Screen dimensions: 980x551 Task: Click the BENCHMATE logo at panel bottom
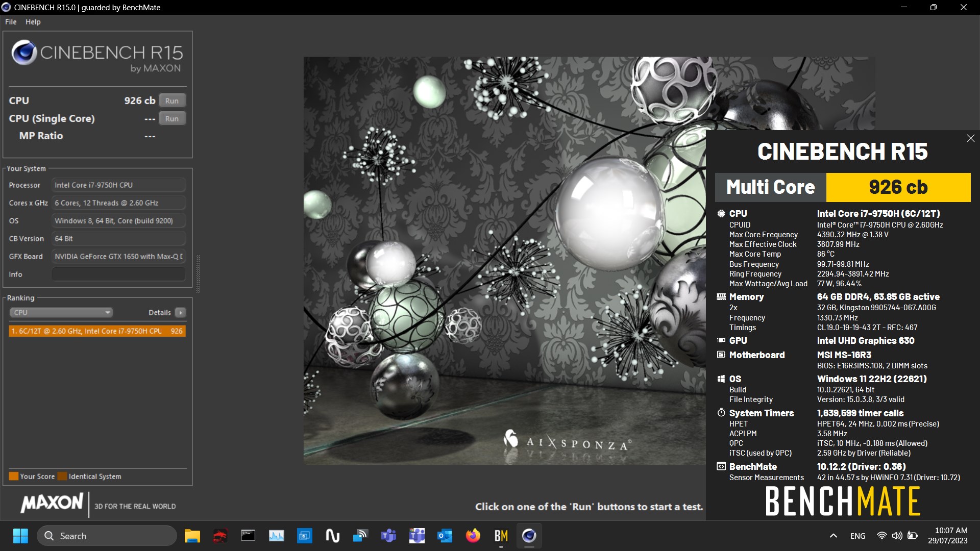842,500
